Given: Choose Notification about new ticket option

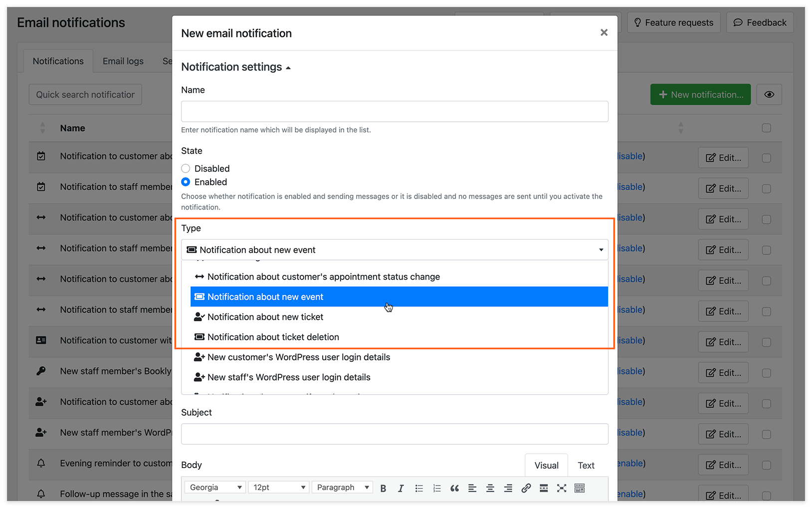Looking at the screenshot, I should (x=399, y=317).
